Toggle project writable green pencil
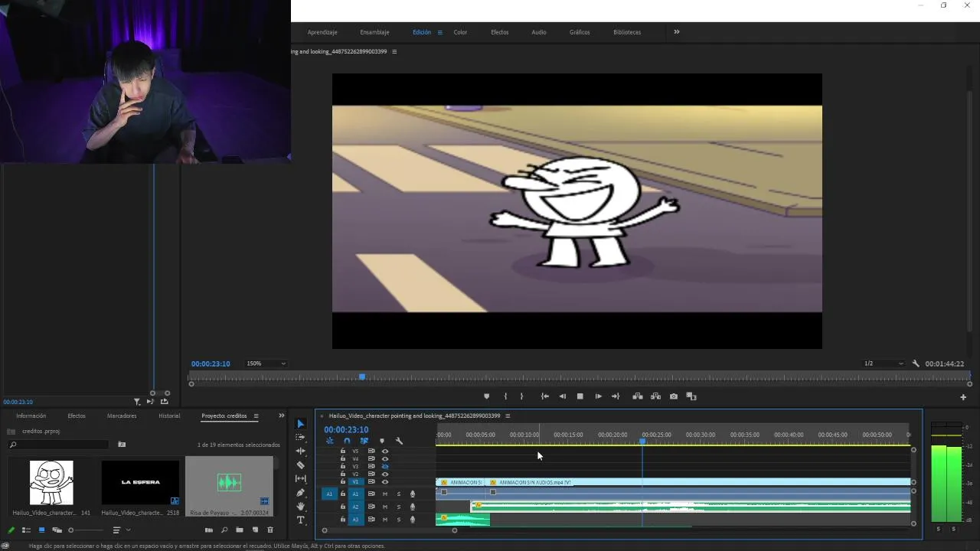The width and height of the screenshot is (980, 551). tap(11, 530)
